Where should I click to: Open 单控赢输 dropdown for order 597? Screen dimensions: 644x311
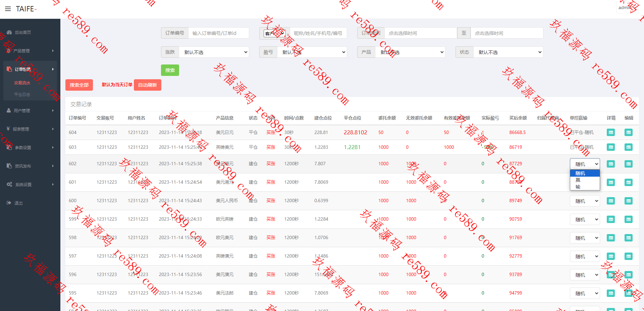pos(585,256)
